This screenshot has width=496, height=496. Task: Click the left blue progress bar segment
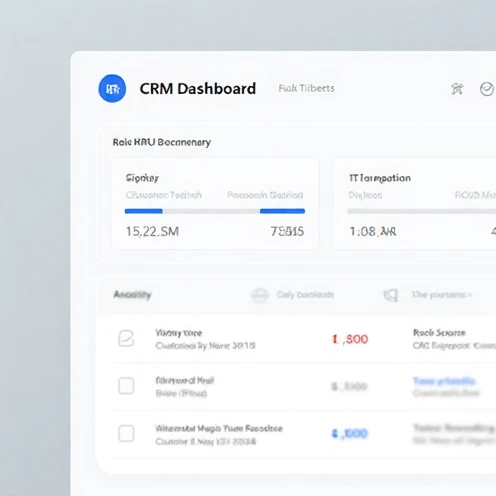point(143,211)
